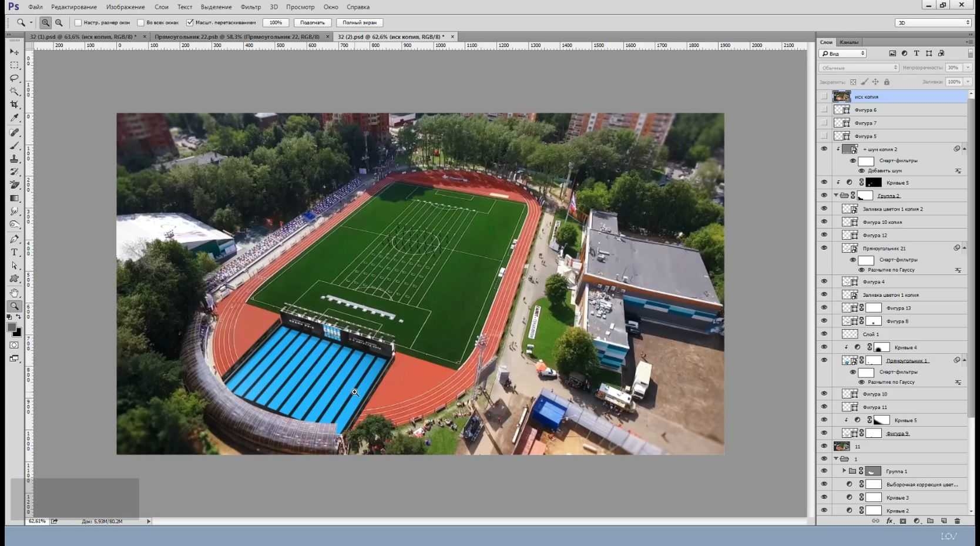Collapse smart filters of 'Прямоугольник 21'

pyautogui.click(x=964, y=248)
